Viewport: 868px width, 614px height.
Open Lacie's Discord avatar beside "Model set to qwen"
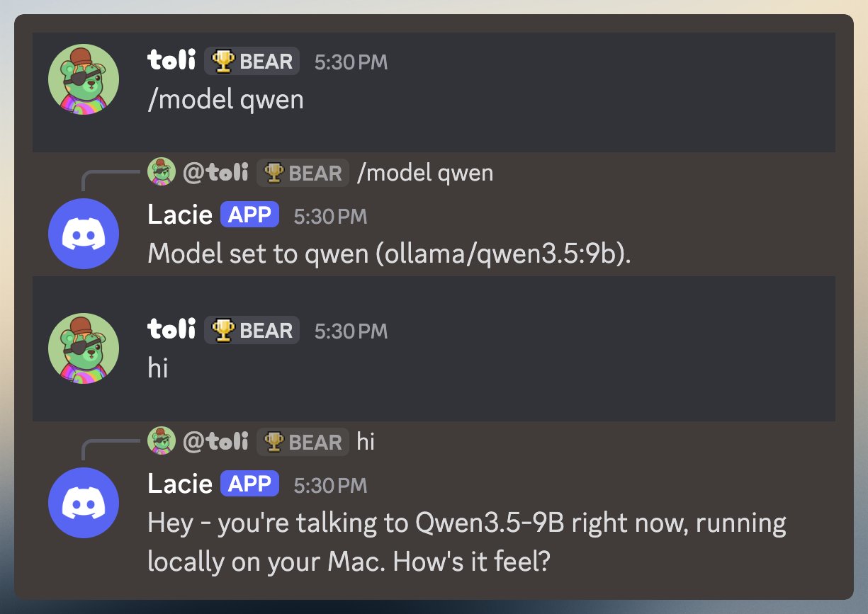pos(84,234)
